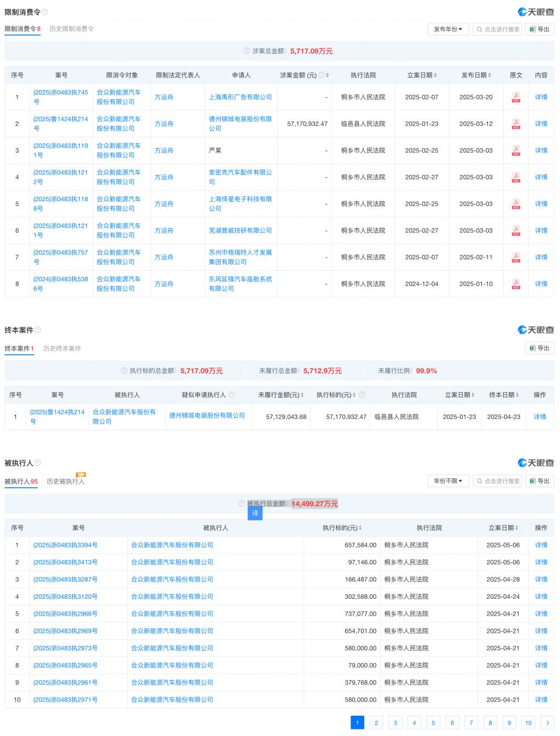This screenshot has width=560, height=736.
Task: Click search field in 被执行人 section
Action: click(497, 481)
